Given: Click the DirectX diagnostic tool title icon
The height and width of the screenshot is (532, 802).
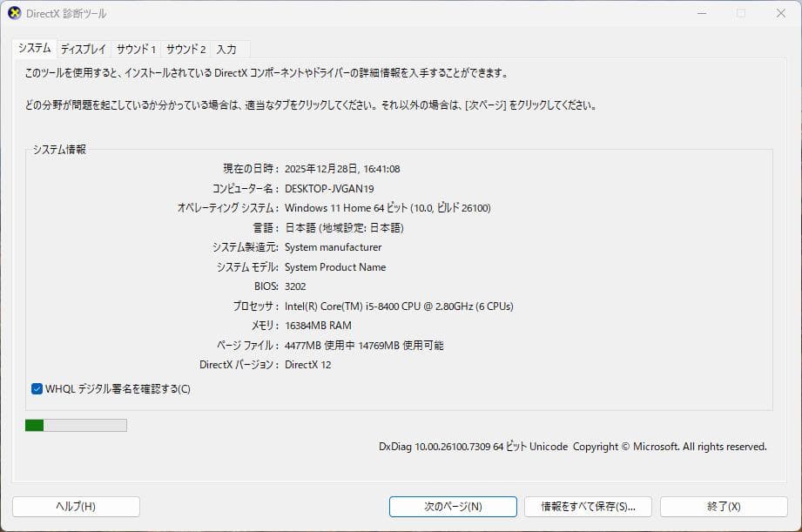Looking at the screenshot, I should coord(14,13).
